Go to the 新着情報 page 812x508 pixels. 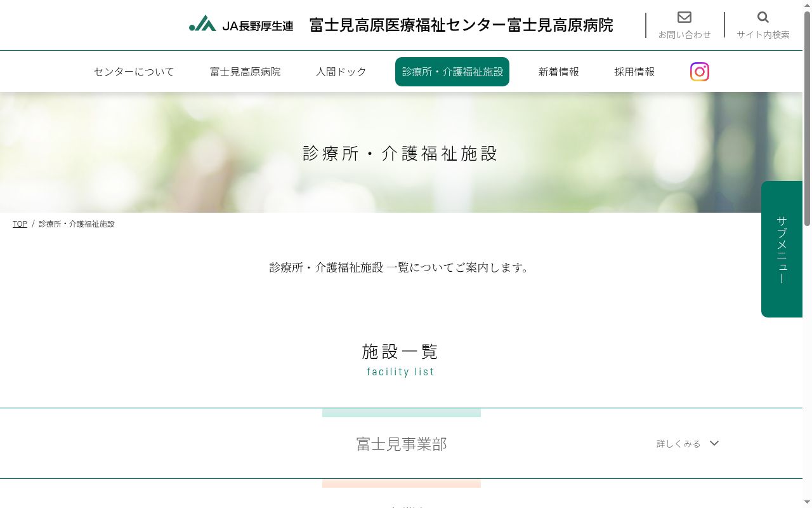pyautogui.click(x=558, y=72)
